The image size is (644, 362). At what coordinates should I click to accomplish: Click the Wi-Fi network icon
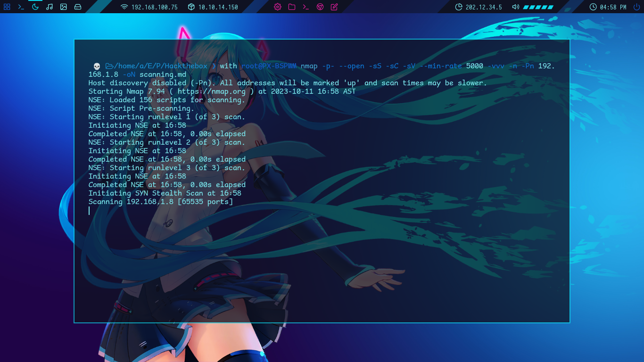pyautogui.click(x=124, y=7)
